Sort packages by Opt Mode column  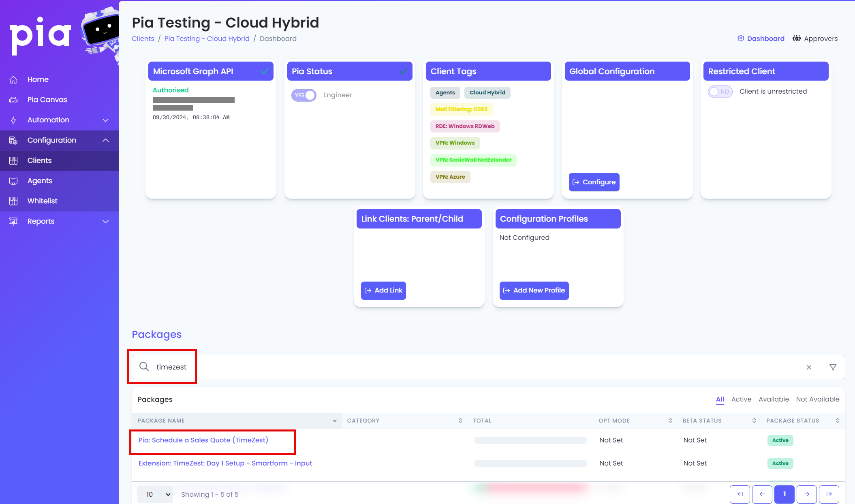[670, 421]
